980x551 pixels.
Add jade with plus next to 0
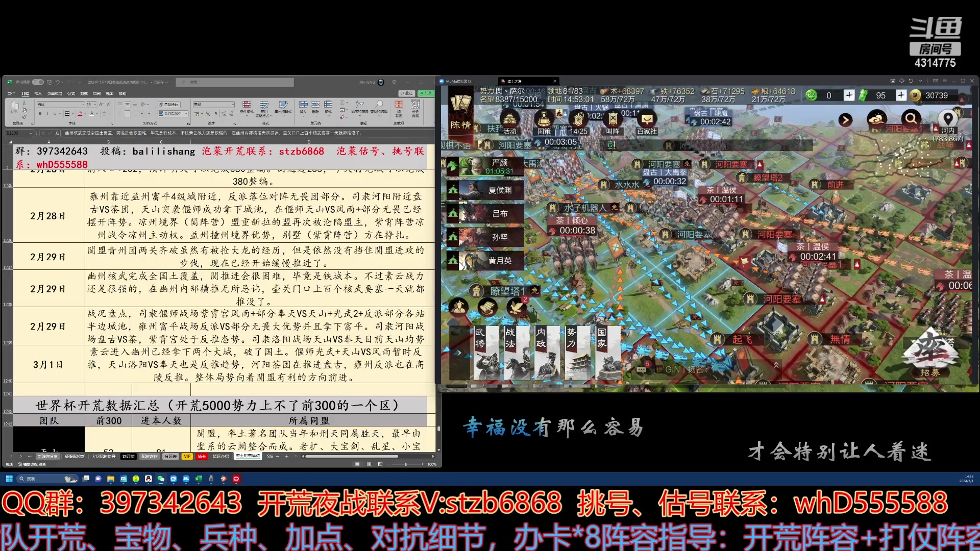coord(849,95)
